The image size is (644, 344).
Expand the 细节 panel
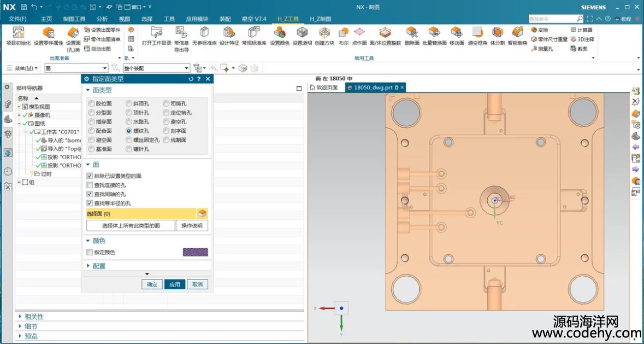[21, 326]
